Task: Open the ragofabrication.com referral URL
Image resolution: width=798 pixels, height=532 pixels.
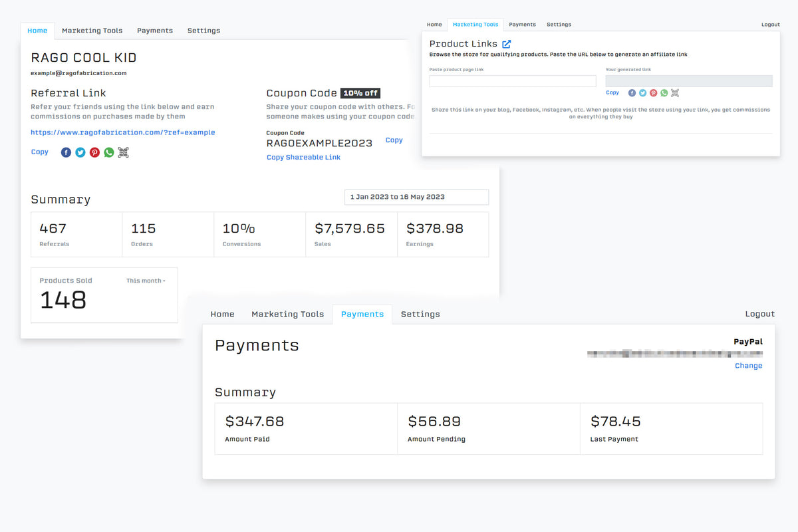Action: pos(123,132)
